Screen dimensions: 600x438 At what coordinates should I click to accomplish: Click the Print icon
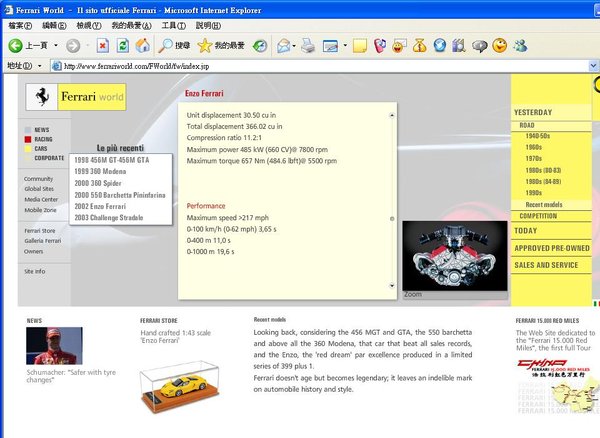[x=308, y=46]
